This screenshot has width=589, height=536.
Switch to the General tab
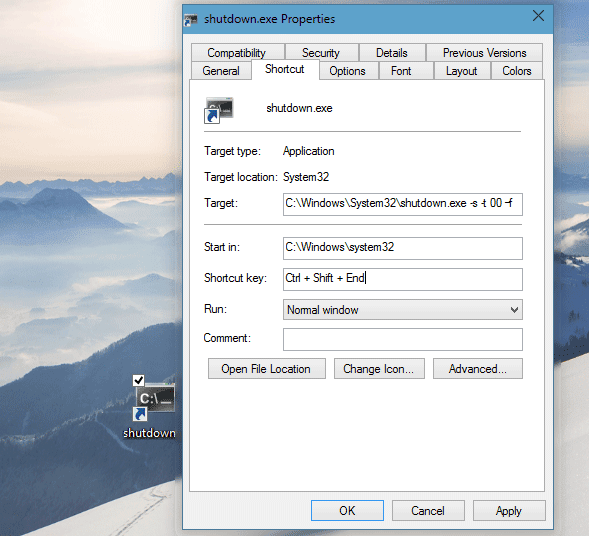coord(221,71)
